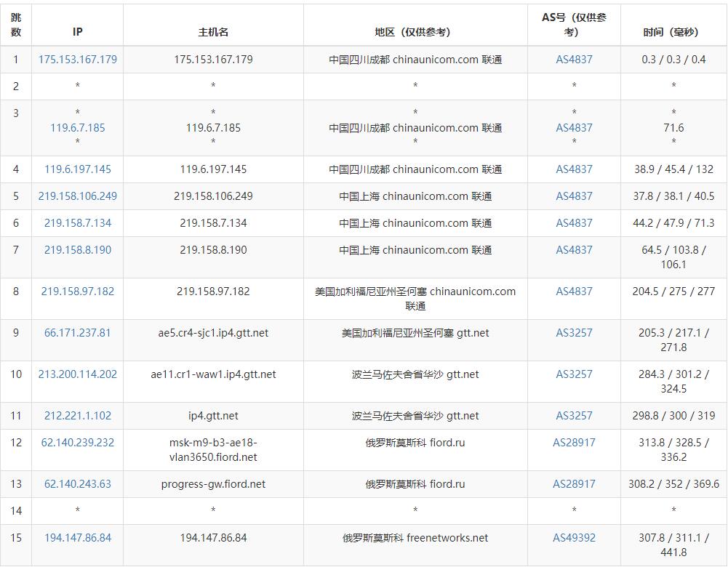Open the 66.171.237.81 IP link
The height and width of the screenshot is (567, 728).
(x=78, y=332)
